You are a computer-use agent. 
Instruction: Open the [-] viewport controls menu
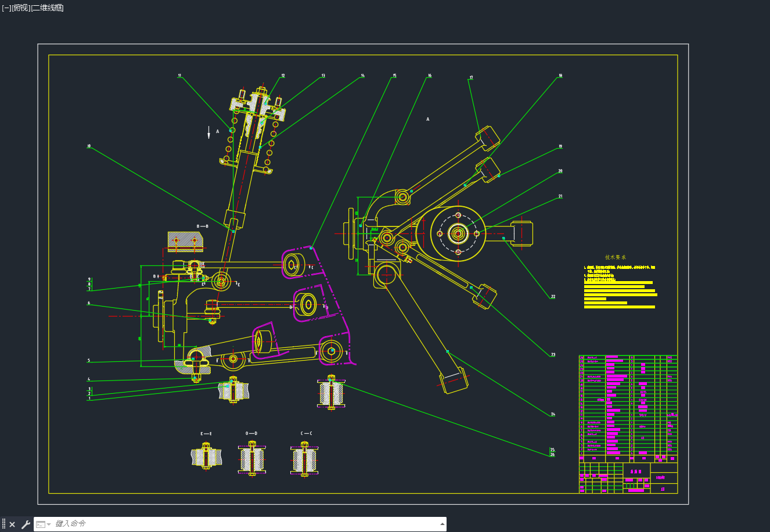click(6, 8)
